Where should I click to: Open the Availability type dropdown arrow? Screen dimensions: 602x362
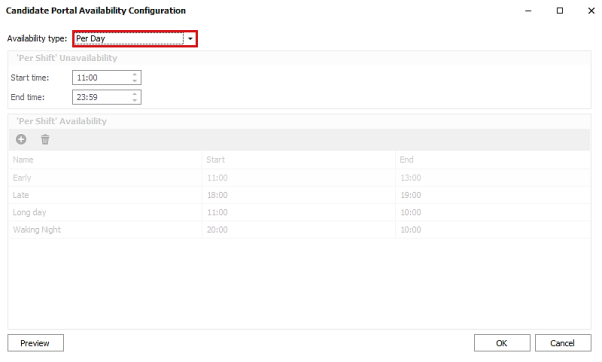pos(190,39)
